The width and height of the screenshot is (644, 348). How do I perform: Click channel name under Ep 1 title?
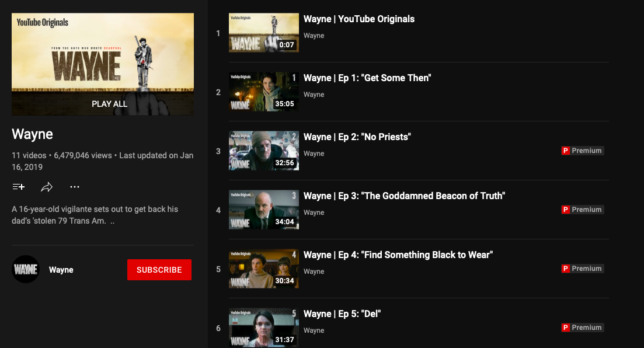(314, 95)
